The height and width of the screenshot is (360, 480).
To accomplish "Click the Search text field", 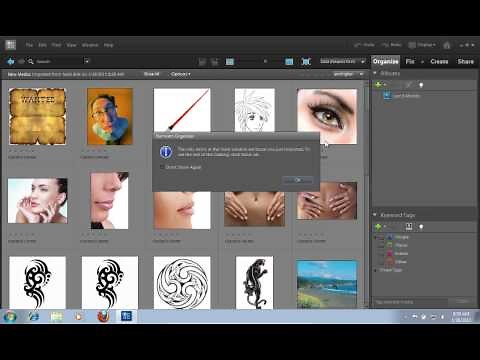I will click(58, 61).
